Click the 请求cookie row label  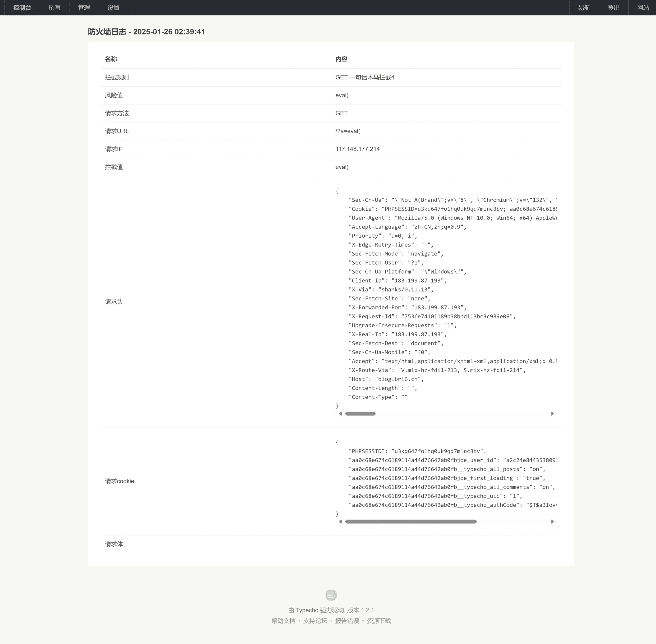(120, 481)
